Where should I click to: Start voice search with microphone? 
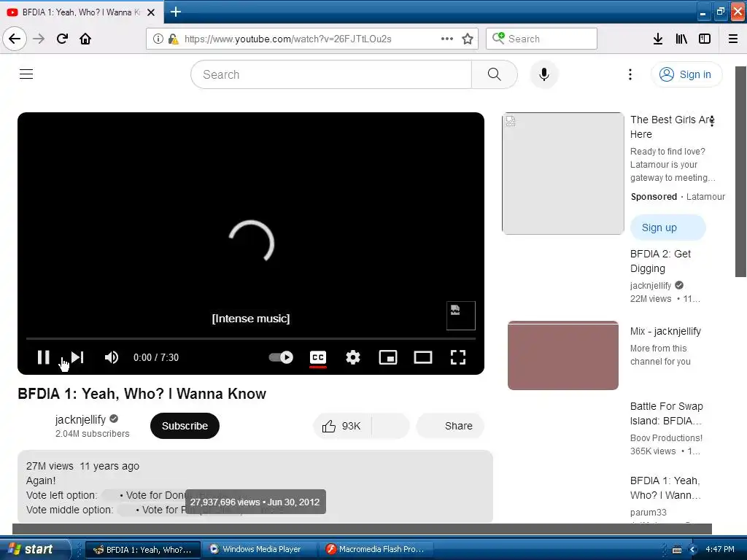click(544, 74)
